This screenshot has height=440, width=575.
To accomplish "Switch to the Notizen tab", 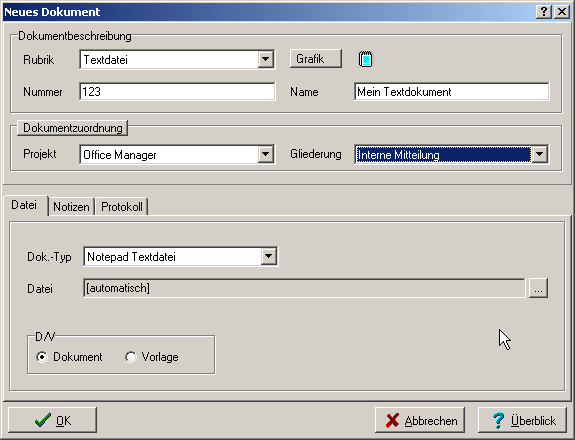I will coord(71,207).
